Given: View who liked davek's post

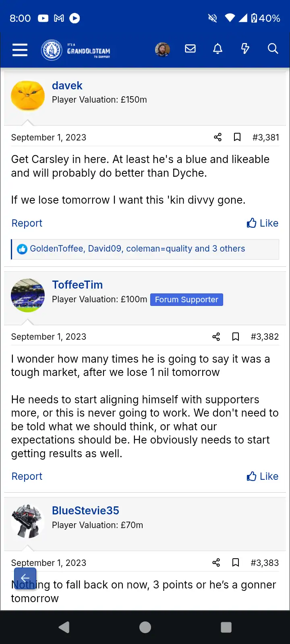Looking at the screenshot, I should 137,249.
